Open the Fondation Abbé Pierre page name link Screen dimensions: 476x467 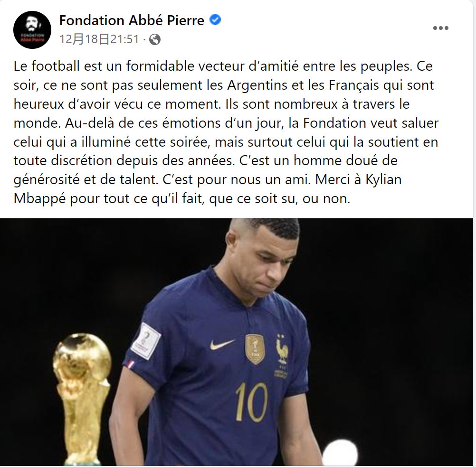132,20
